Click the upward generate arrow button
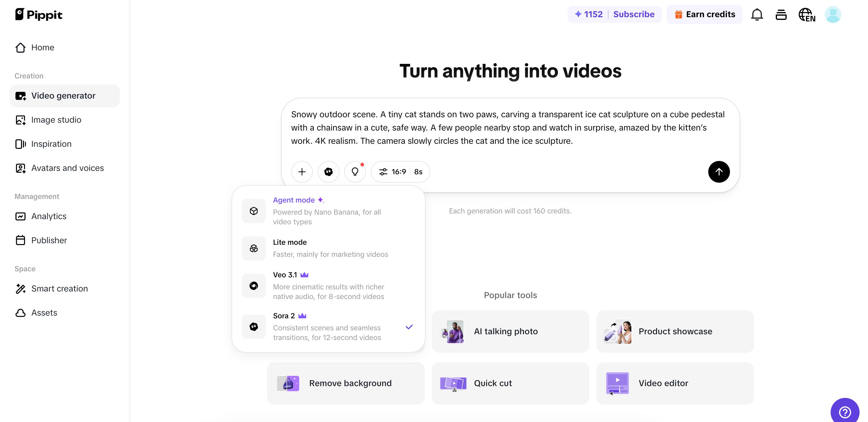Screen dimensions: 868x422 point(719,172)
